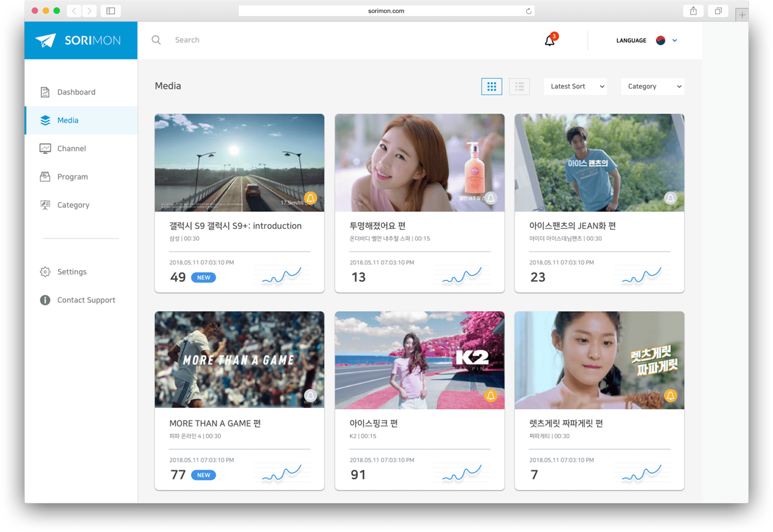Click trend graph on 투명해졌어요 편 card

tap(462, 276)
